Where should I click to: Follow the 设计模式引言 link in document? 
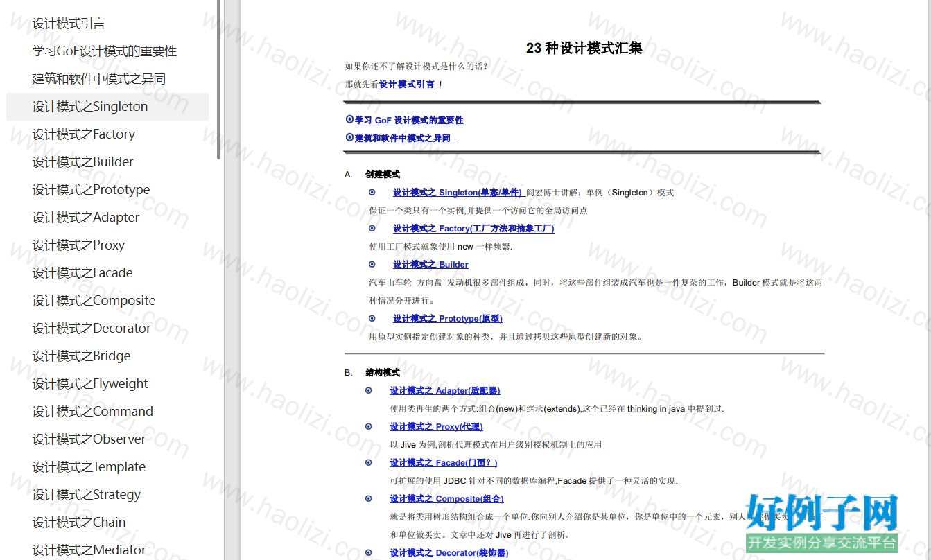[407, 84]
